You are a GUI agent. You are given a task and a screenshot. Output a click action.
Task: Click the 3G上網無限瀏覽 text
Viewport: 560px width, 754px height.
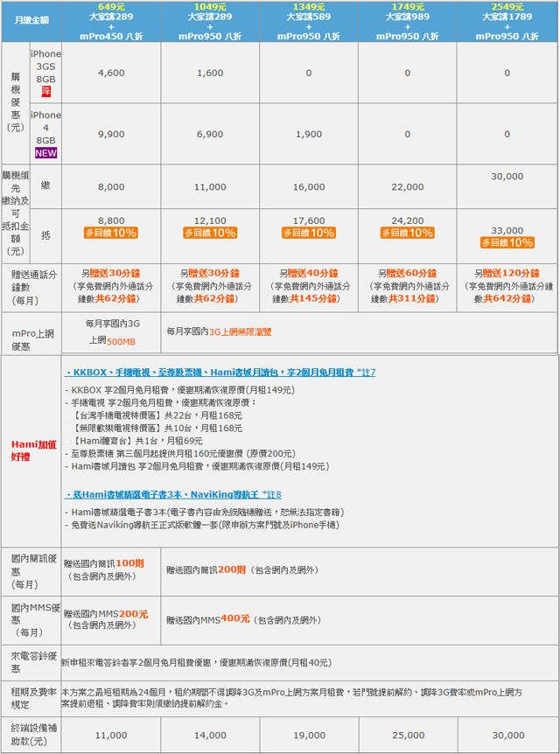pos(240,332)
